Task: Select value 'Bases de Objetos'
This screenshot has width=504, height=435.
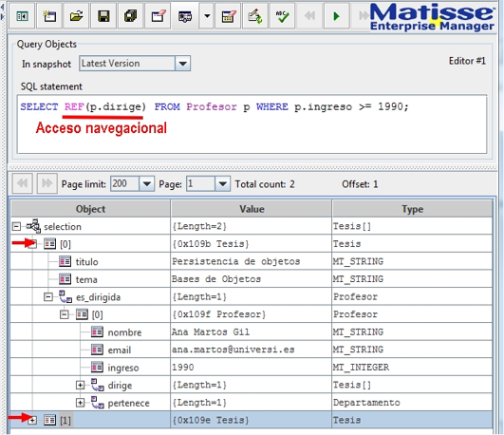Action: [x=216, y=278]
